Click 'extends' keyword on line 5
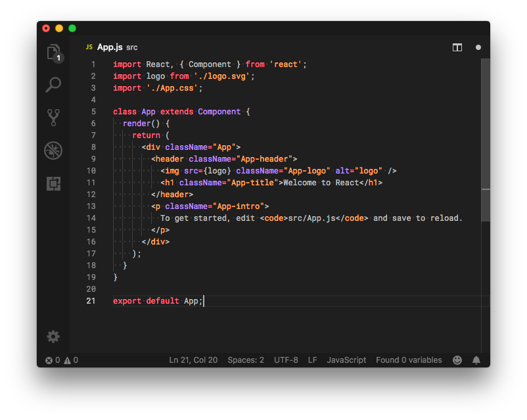527x420 pixels. [177, 112]
